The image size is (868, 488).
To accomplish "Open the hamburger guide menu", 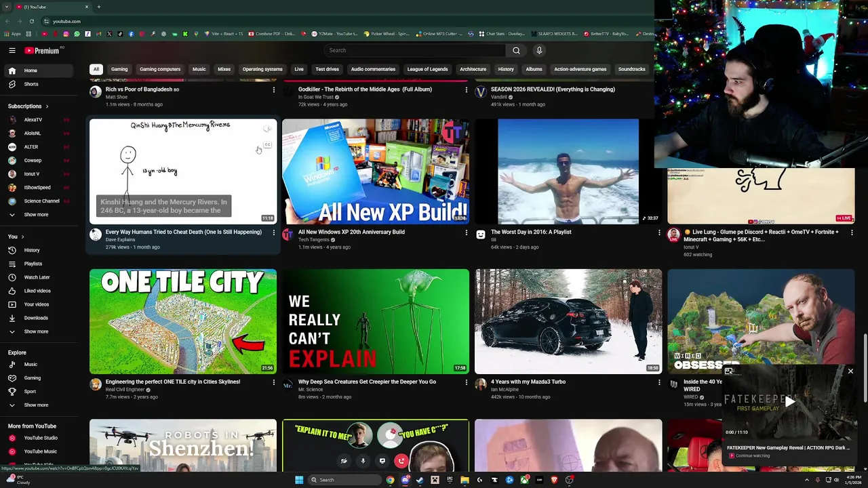I will point(12,50).
